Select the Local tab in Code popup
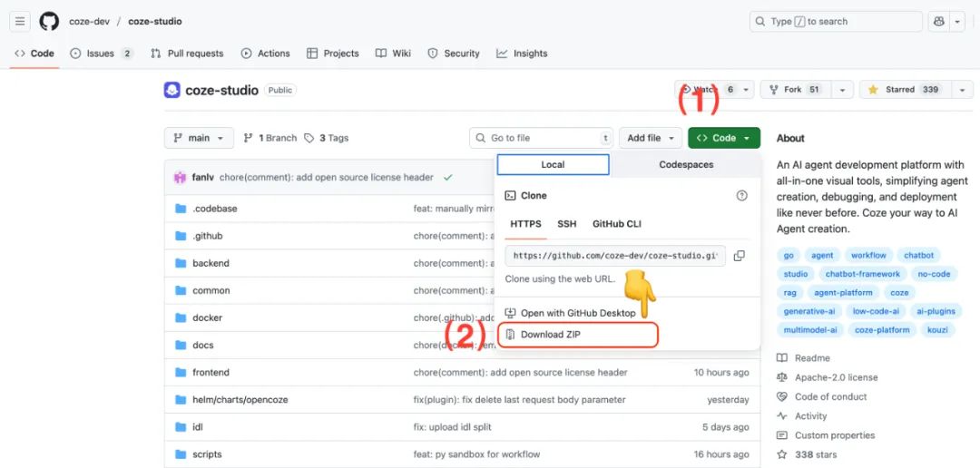The image size is (980, 468). pos(553,165)
